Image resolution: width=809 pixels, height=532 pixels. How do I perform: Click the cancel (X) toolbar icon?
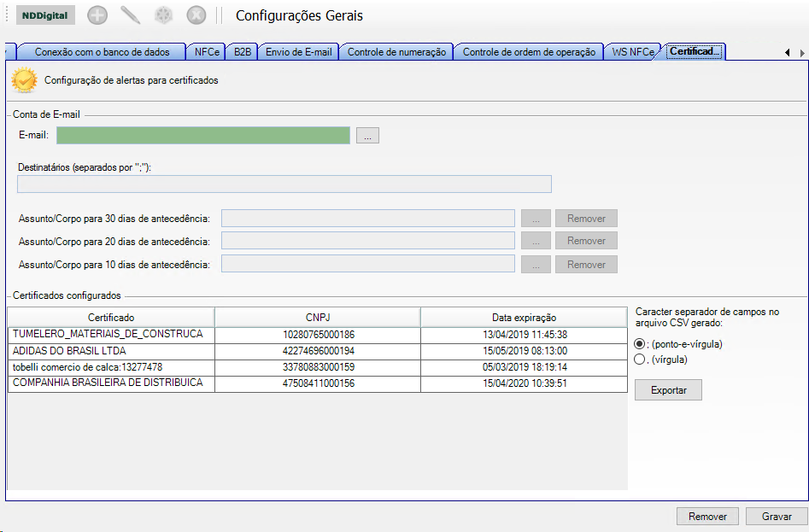[x=196, y=15]
